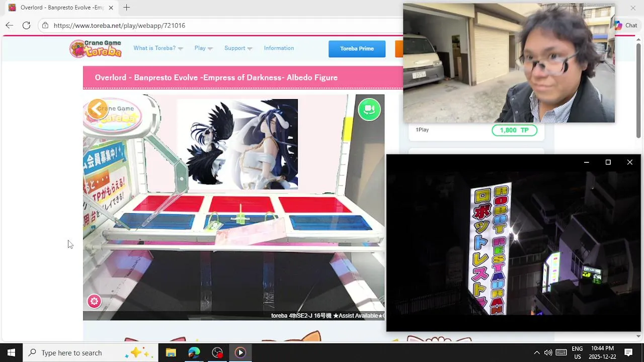This screenshot has height=362, width=644.
Task: Open the media player taskbar icon
Action: pos(240,352)
